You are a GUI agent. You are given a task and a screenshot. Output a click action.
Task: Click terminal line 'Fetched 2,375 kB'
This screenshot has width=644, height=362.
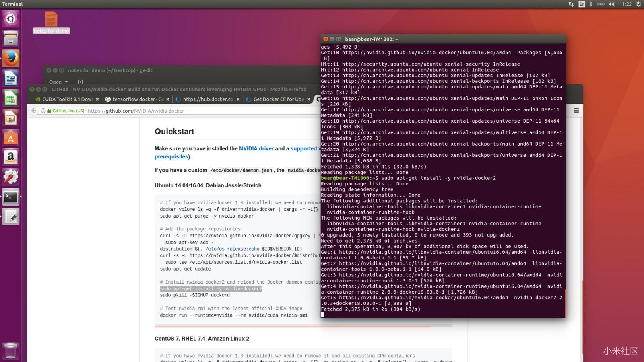(370, 309)
